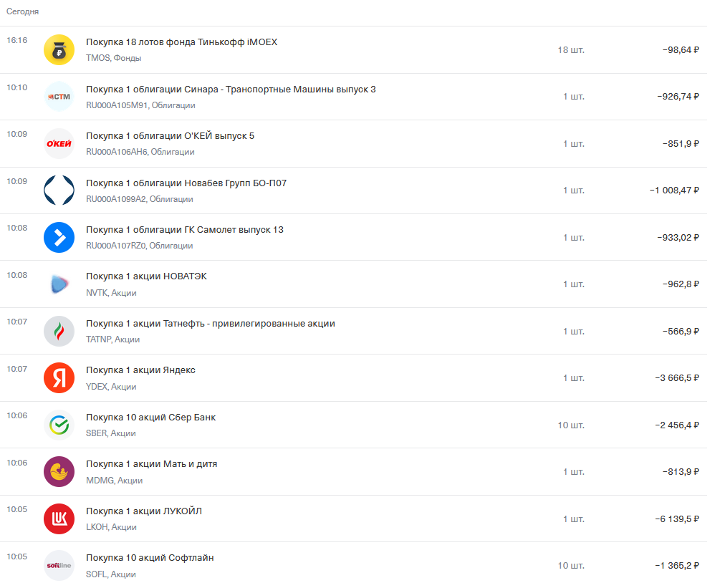Open 'Покупка 1 акции Яндекс' title
Viewport: 720px width, 588px height.
click(x=140, y=370)
